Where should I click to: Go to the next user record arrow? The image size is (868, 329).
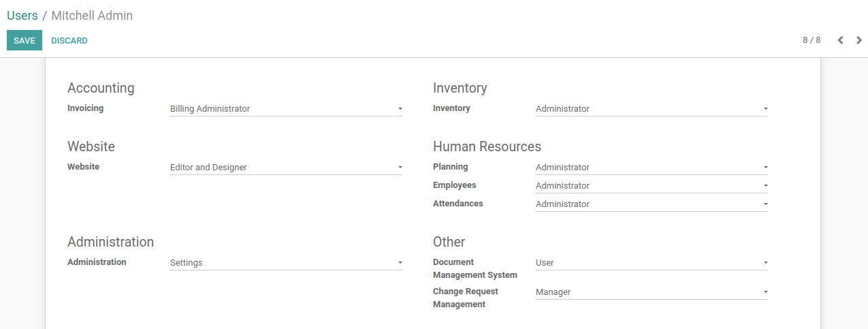pyautogui.click(x=859, y=40)
